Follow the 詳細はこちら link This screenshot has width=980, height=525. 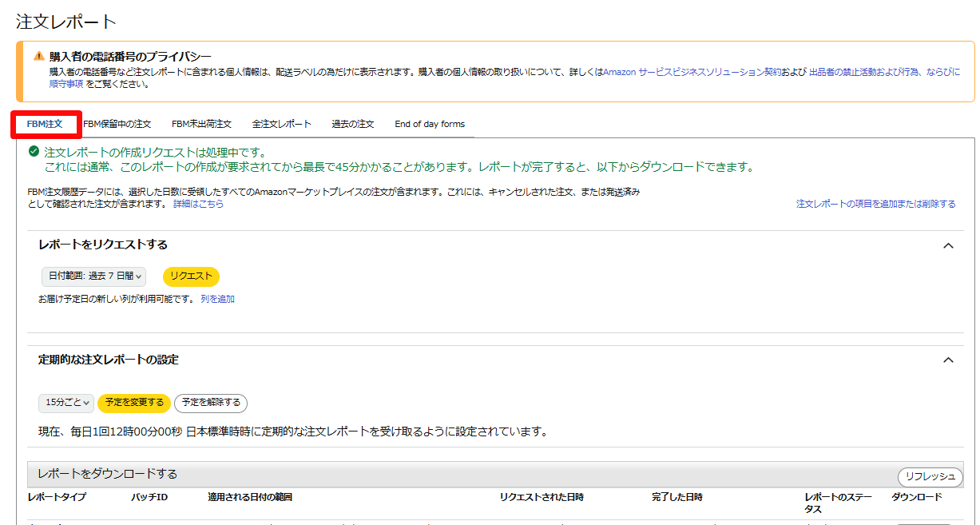tap(198, 204)
